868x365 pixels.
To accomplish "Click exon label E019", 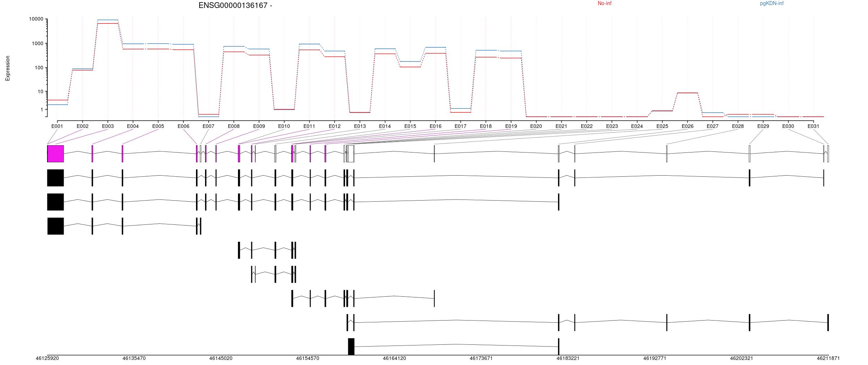I will pos(511,126).
